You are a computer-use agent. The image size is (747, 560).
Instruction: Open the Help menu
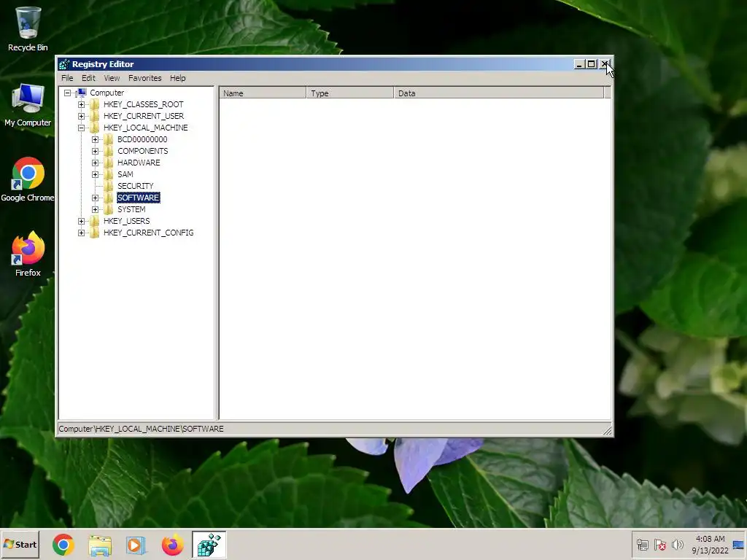click(x=178, y=78)
